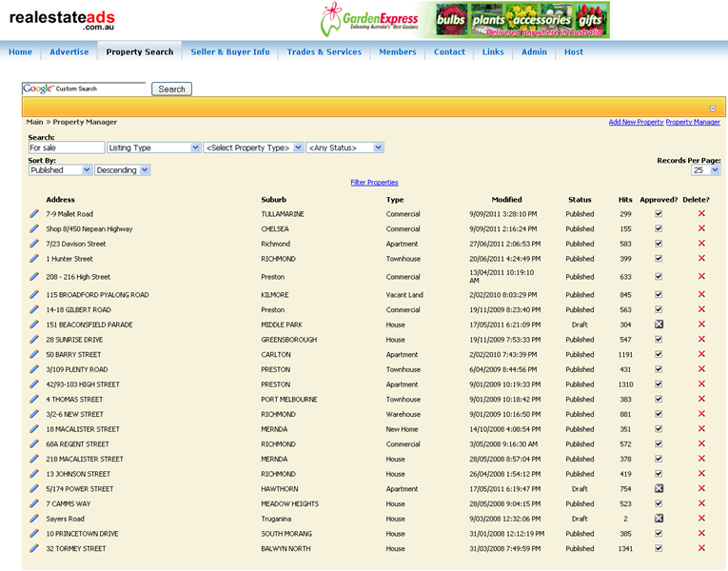Remove the 5/174 Power Street listing
This screenshot has height=571, width=728.
click(x=701, y=488)
